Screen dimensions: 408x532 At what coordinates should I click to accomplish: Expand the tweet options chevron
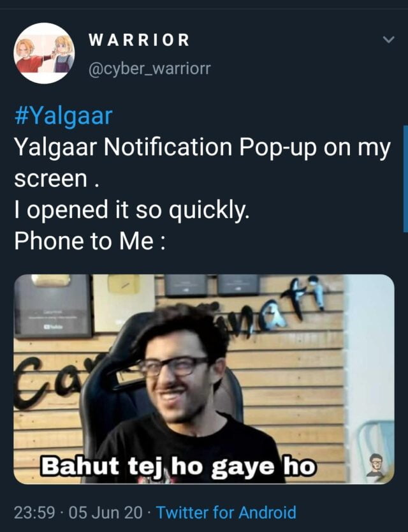click(389, 40)
